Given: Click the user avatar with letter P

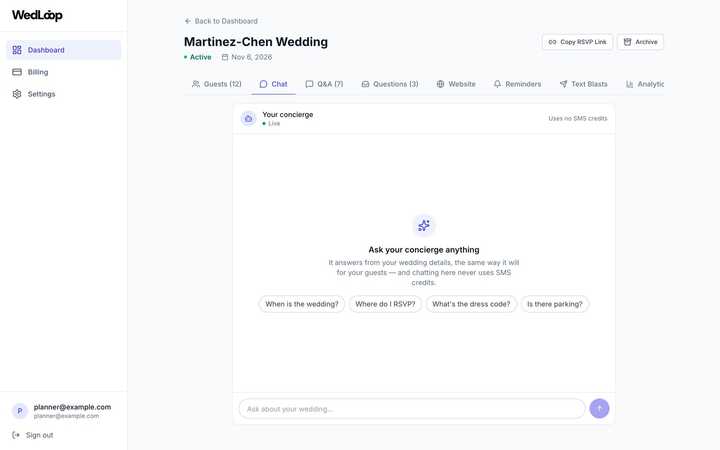Looking at the screenshot, I should click(20, 411).
